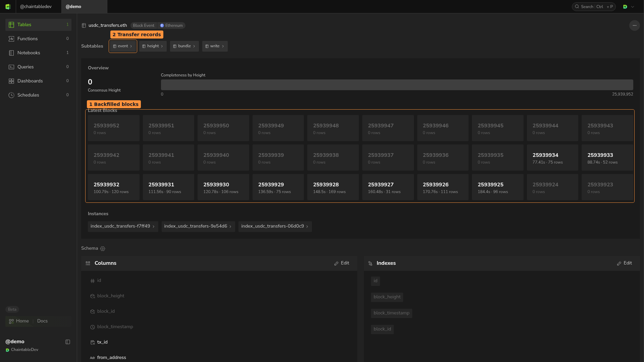The height and width of the screenshot is (362, 644).
Task: Expand the write subtable
Action: tap(215, 46)
